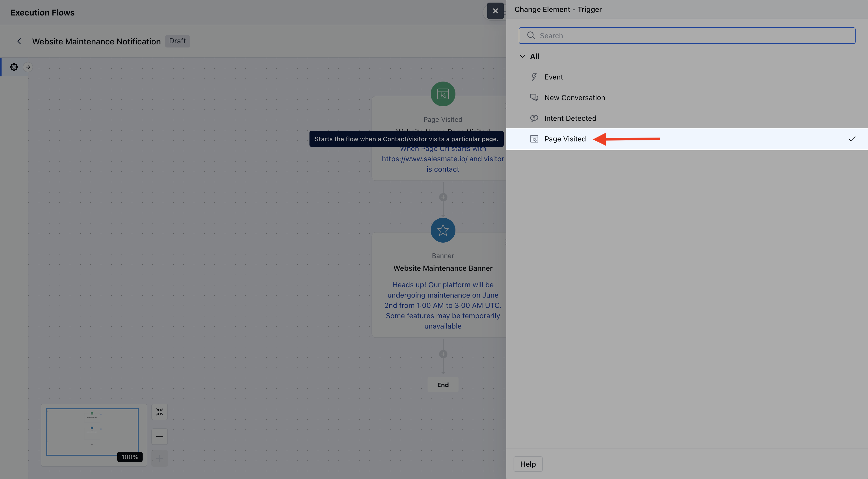This screenshot has width=868, height=479.
Task: Go back using the left chevron arrow
Action: click(19, 41)
